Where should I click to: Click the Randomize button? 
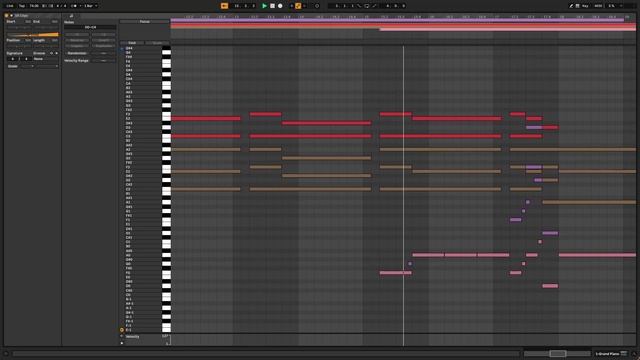77,53
